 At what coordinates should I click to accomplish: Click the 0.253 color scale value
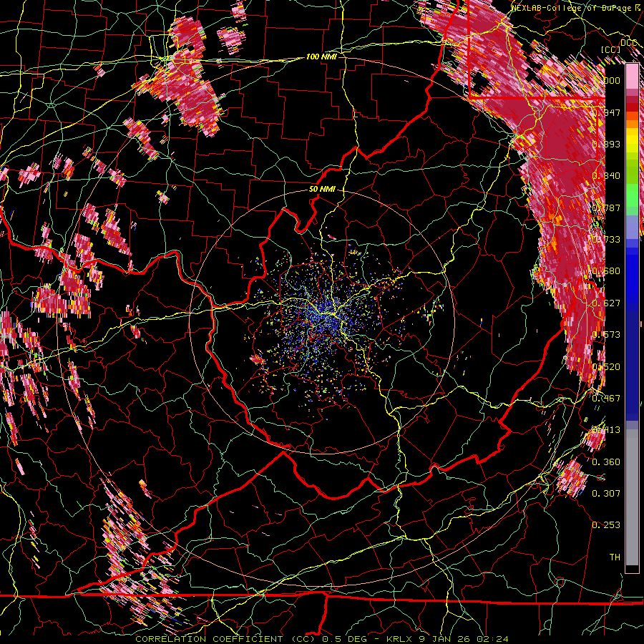606,525
